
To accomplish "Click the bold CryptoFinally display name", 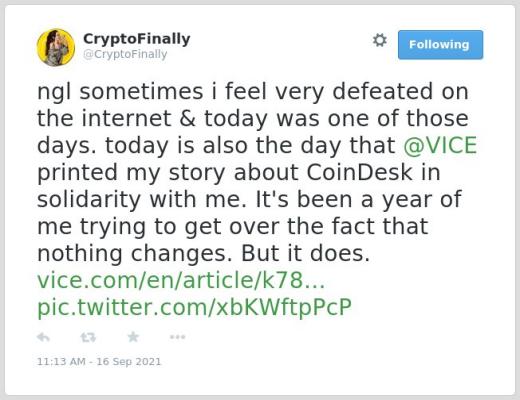I will click(x=137, y=39).
